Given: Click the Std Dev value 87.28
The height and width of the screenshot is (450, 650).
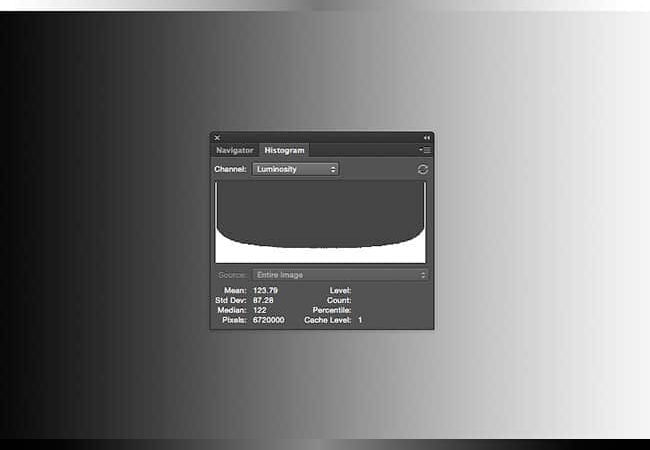Looking at the screenshot, I should coord(263,300).
